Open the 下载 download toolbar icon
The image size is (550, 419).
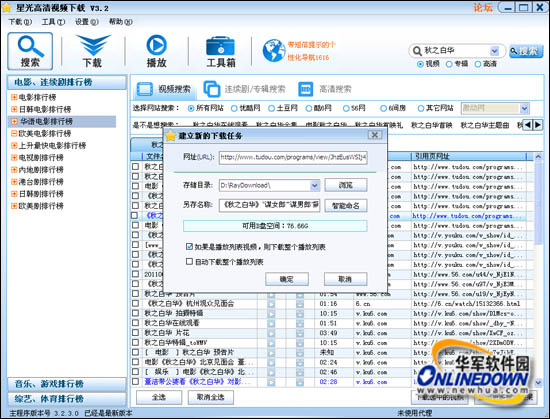coord(93,51)
